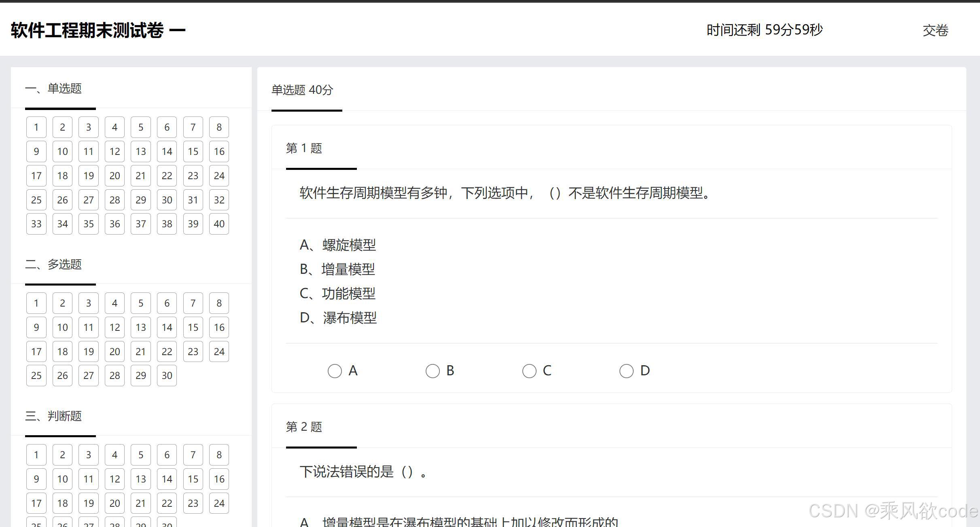
Task: Jump to single-choice question 1
Action: coord(36,127)
